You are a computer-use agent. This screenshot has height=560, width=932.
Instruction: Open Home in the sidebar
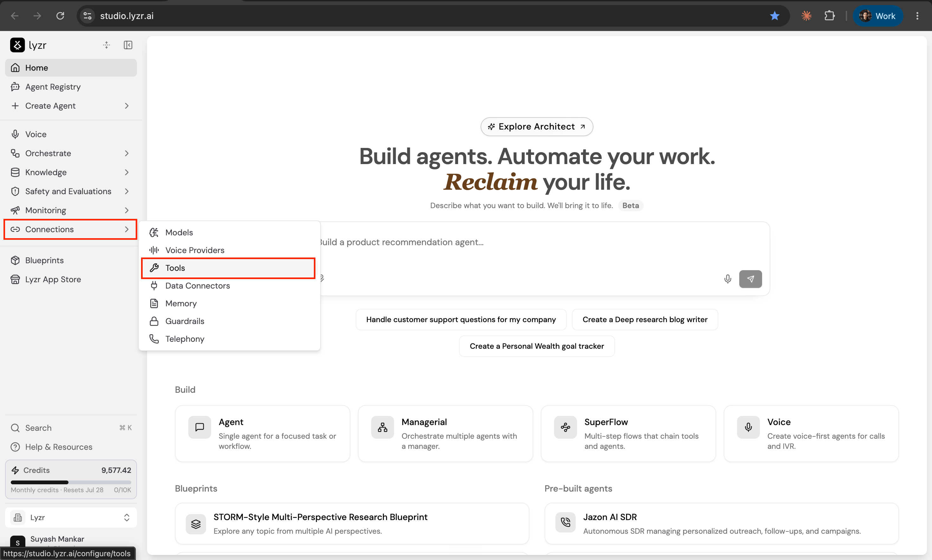[71, 67]
